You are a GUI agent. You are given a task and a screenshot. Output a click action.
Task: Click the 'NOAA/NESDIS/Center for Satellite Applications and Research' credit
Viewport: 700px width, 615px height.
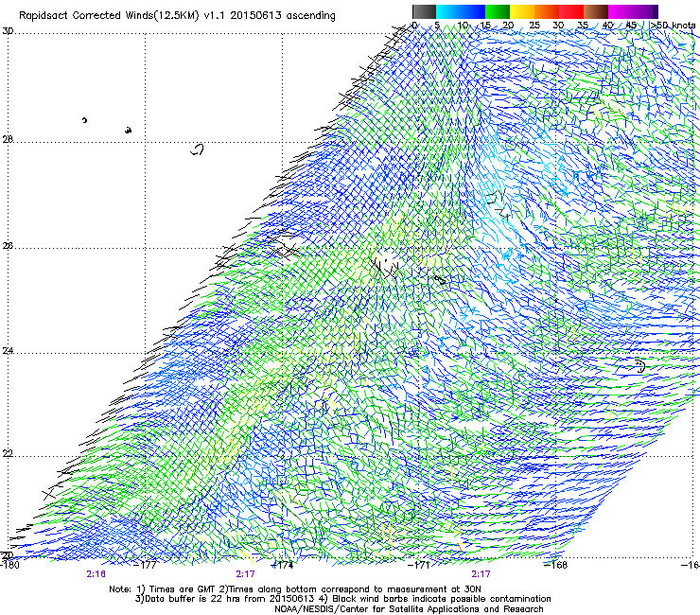click(409, 608)
